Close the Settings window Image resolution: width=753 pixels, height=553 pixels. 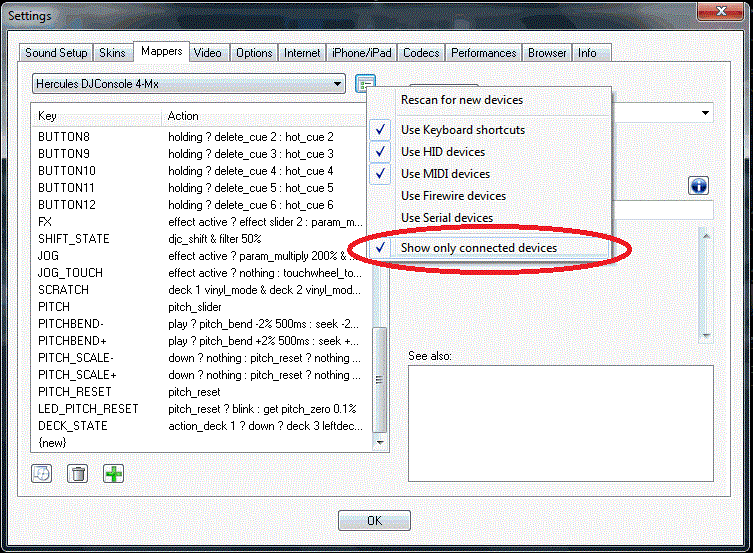click(x=719, y=11)
